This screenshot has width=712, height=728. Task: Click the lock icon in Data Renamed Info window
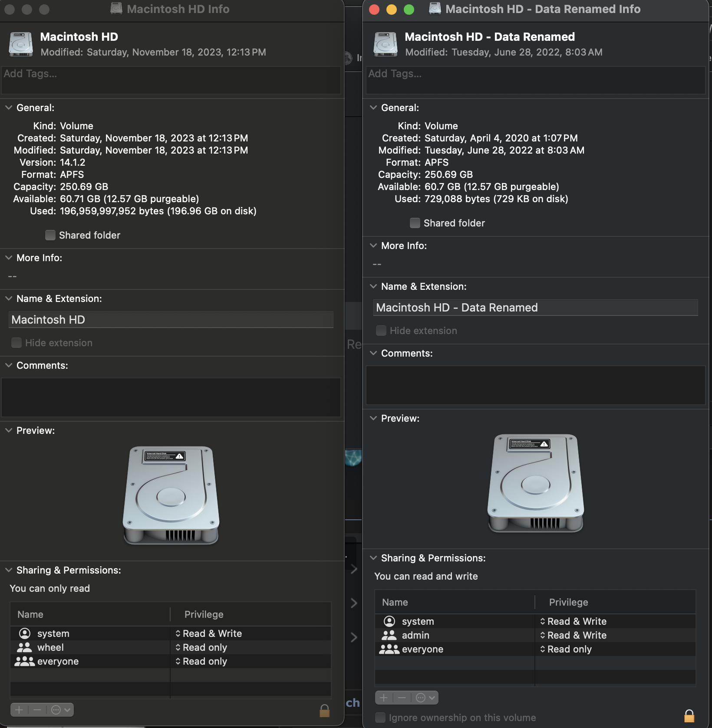pyautogui.click(x=689, y=715)
